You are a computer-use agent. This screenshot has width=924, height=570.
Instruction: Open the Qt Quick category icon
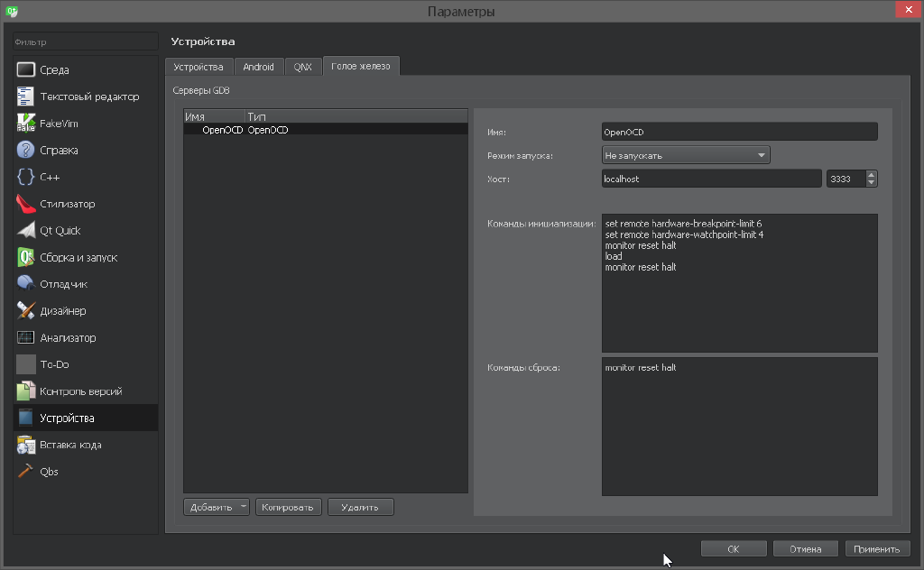coord(25,231)
